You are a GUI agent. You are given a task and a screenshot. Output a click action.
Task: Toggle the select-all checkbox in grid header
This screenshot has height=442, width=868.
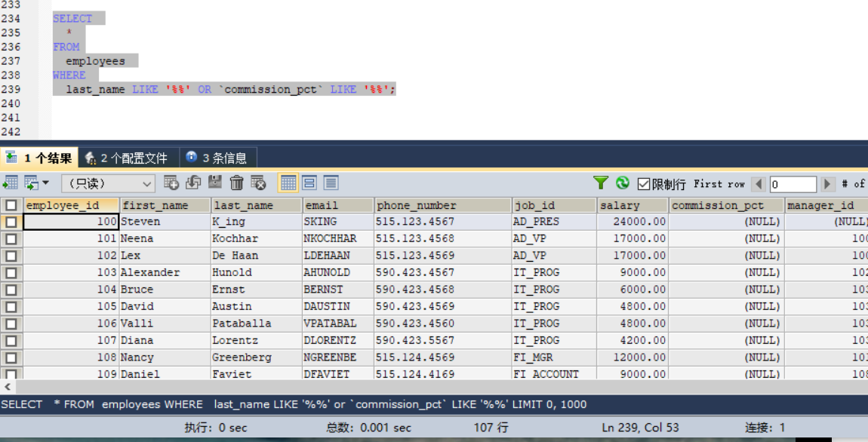[11, 205]
